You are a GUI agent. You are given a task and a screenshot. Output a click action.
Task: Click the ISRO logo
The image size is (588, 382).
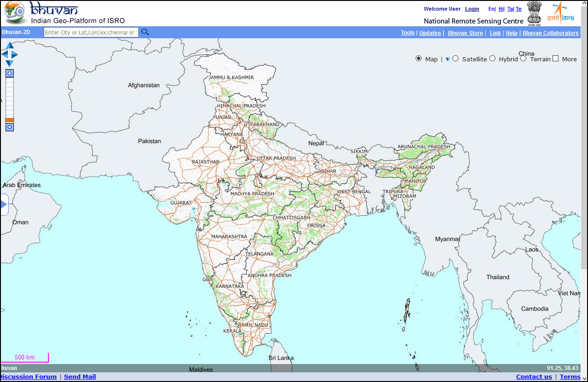(560, 13)
